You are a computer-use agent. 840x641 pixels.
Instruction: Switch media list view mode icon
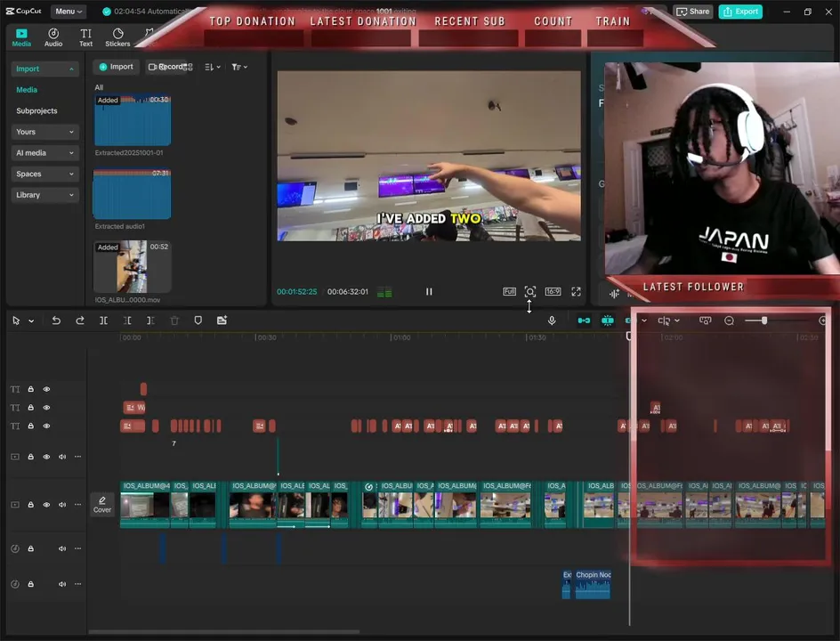[187, 67]
